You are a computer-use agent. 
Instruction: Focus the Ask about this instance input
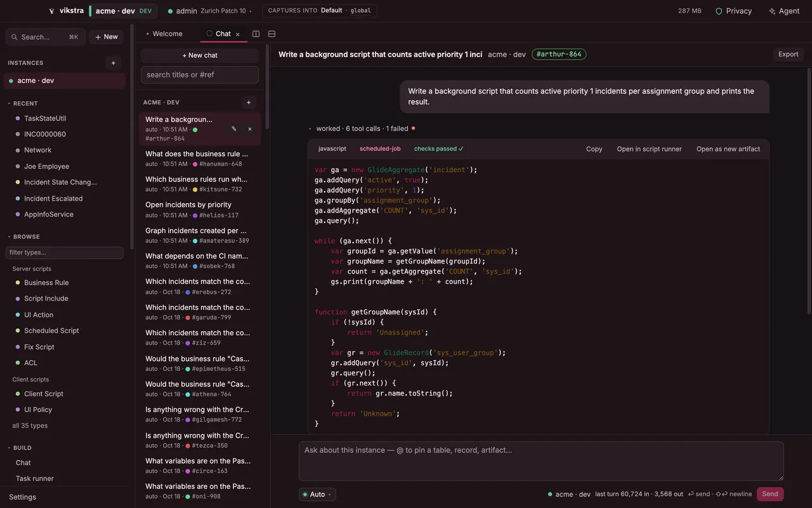(x=541, y=461)
